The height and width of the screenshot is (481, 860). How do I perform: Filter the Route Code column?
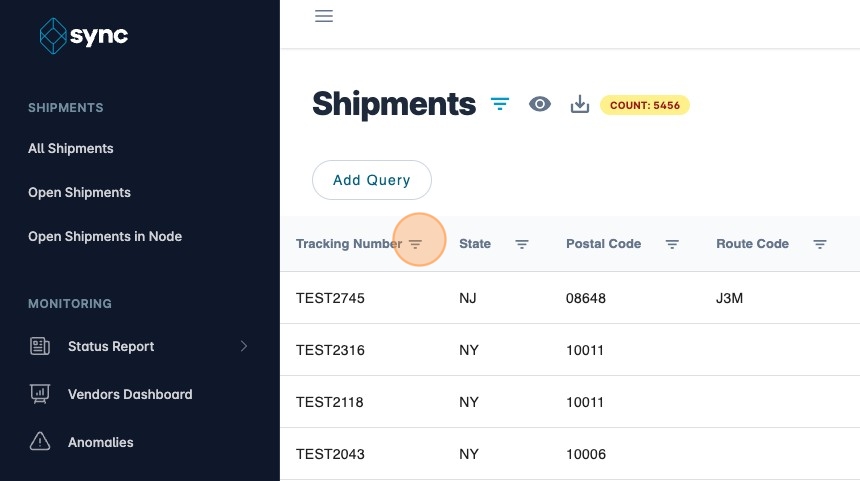click(x=820, y=244)
